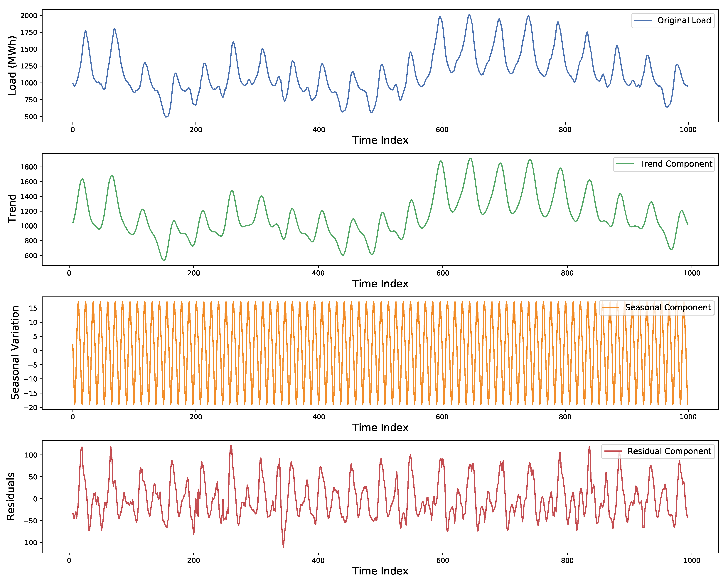This screenshot has width=728, height=580.
Task: Click the Original Load legend entry
Action: tap(684, 21)
